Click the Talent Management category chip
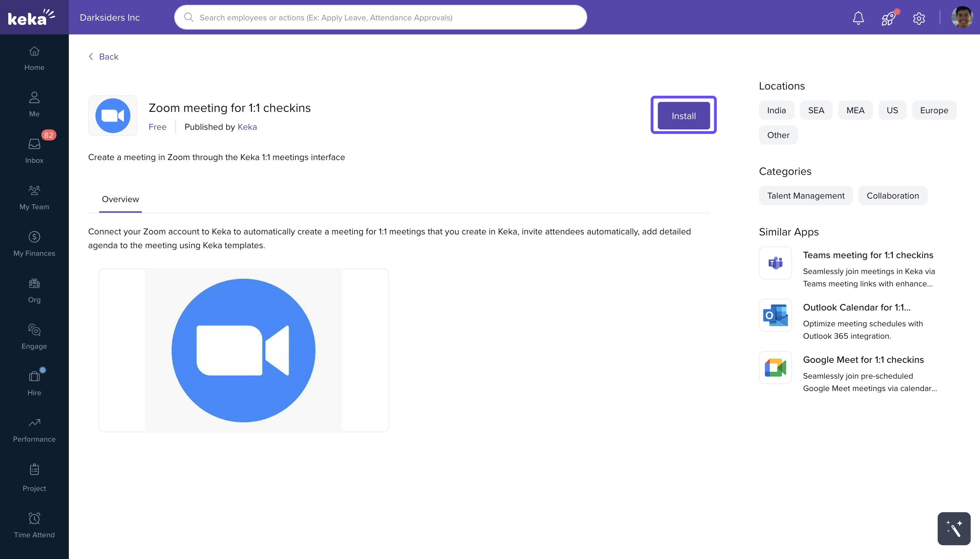The width and height of the screenshot is (980, 559). tap(805, 196)
